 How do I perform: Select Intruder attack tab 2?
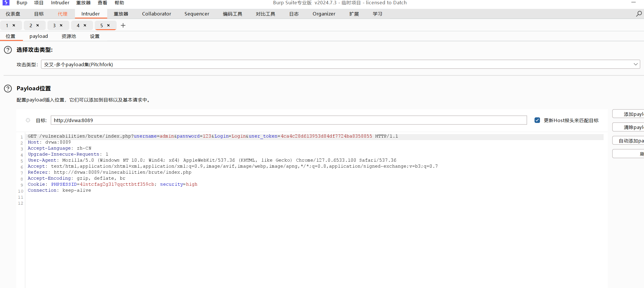31,26
